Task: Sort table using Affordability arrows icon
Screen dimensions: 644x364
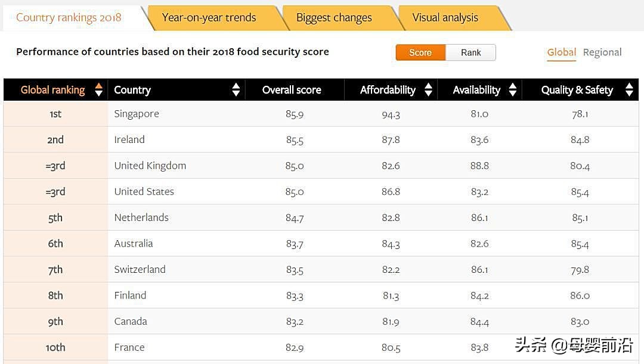Action: pos(428,90)
